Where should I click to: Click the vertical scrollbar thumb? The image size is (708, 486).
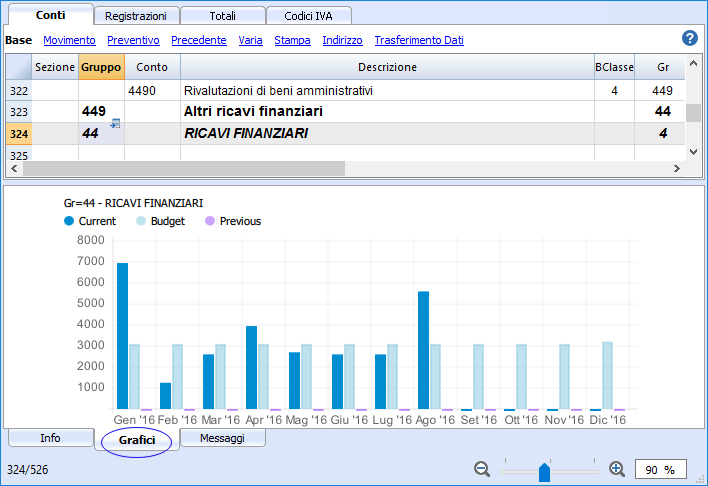coord(693,113)
